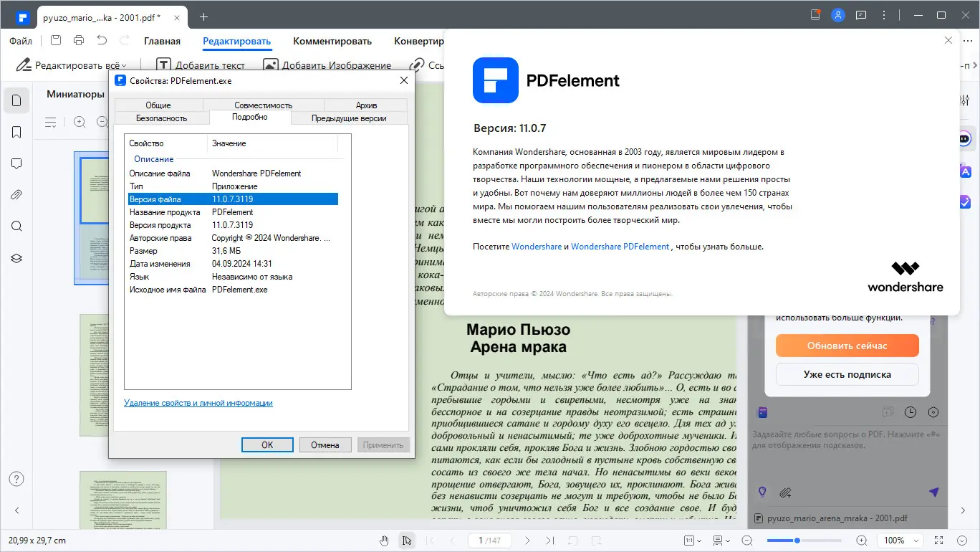Screen dimensions: 980x552
Task: Switch to the Главная ribbon tab
Action: [x=162, y=41]
